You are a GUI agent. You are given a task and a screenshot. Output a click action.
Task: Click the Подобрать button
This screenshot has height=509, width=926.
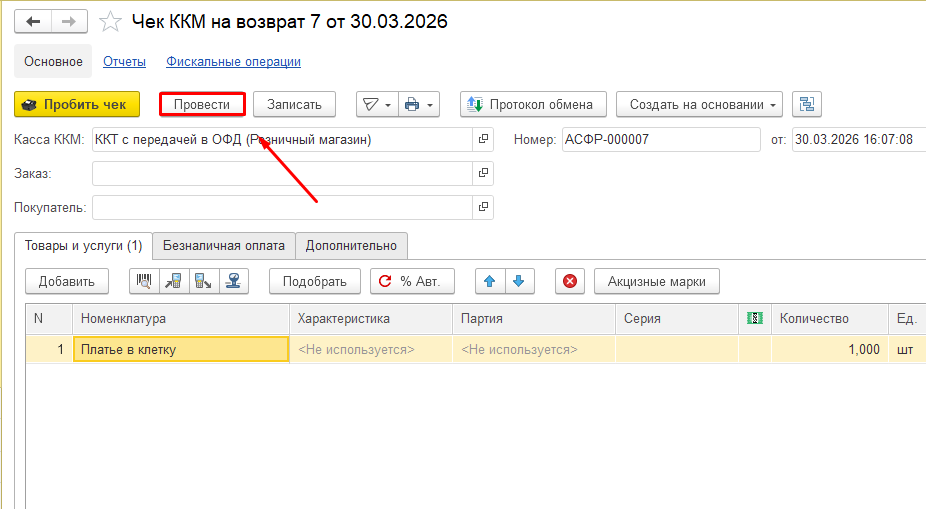point(315,282)
